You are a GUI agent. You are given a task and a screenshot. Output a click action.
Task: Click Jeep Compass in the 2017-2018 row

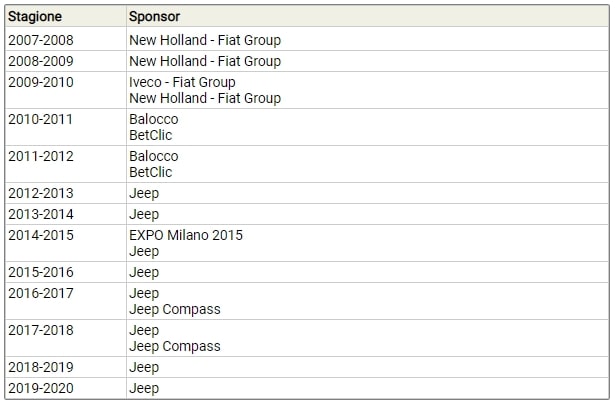click(175, 346)
